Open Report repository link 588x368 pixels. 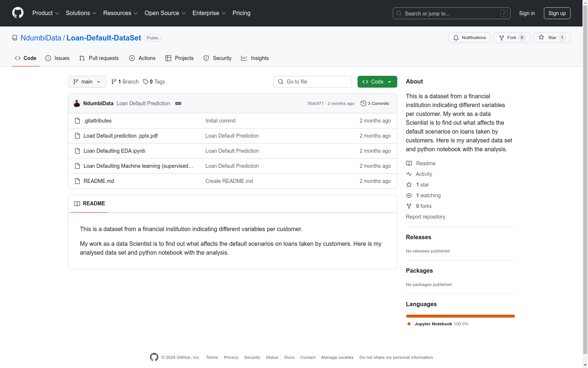coord(426,217)
